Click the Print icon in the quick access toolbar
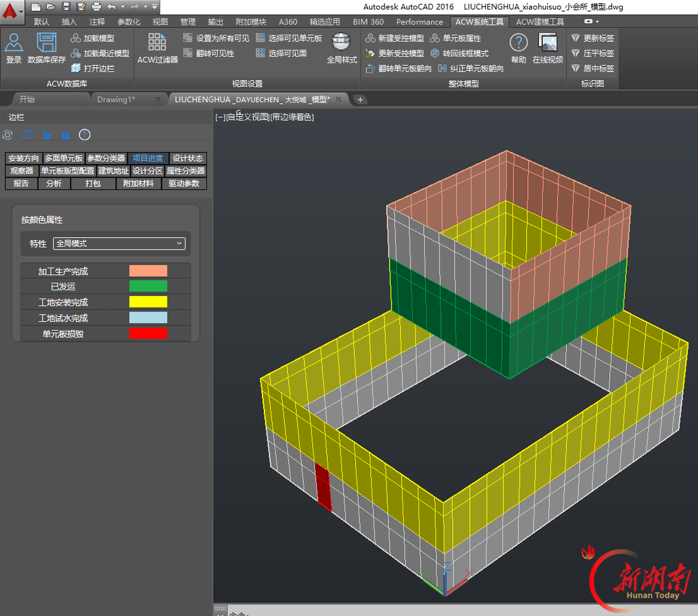This screenshot has height=616, width=698. pos(96,6)
